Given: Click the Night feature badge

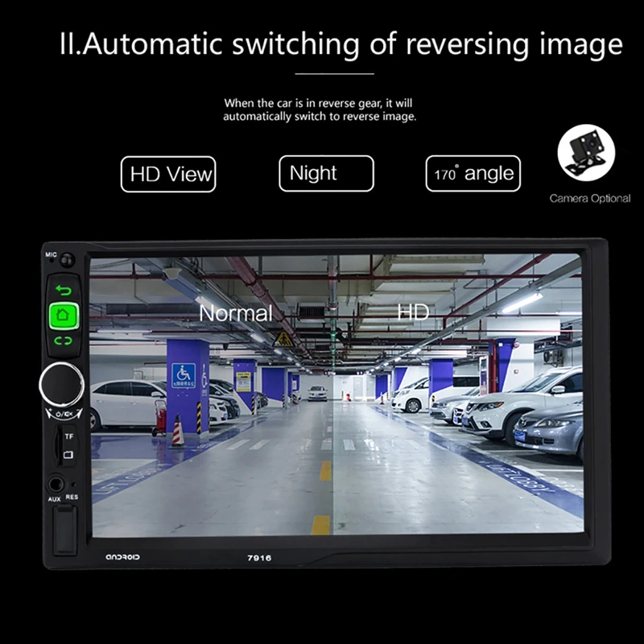Looking at the screenshot, I should coord(327,173).
